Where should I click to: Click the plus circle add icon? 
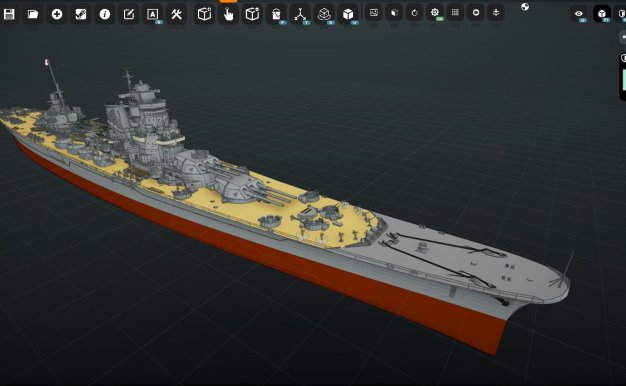[57, 14]
